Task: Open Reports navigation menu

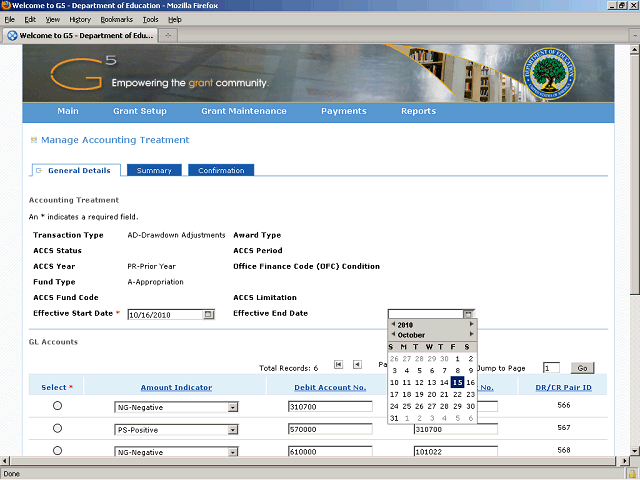Action: [x=418, y=111]
